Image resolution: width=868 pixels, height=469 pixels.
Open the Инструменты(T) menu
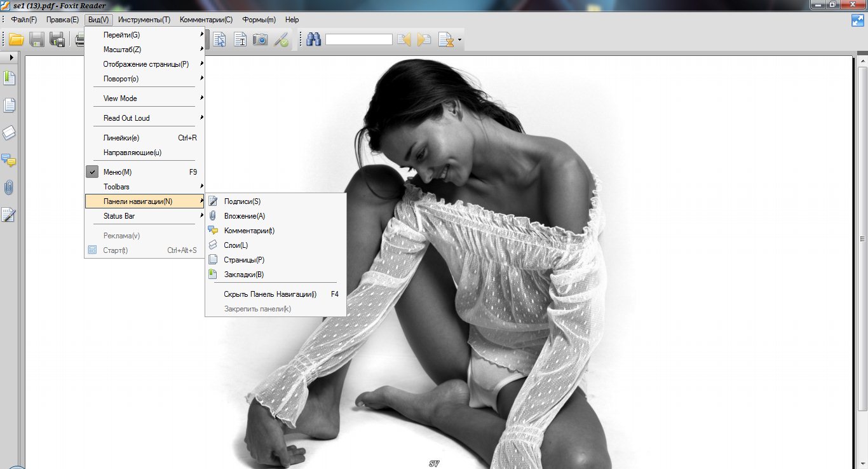[144, 20]
